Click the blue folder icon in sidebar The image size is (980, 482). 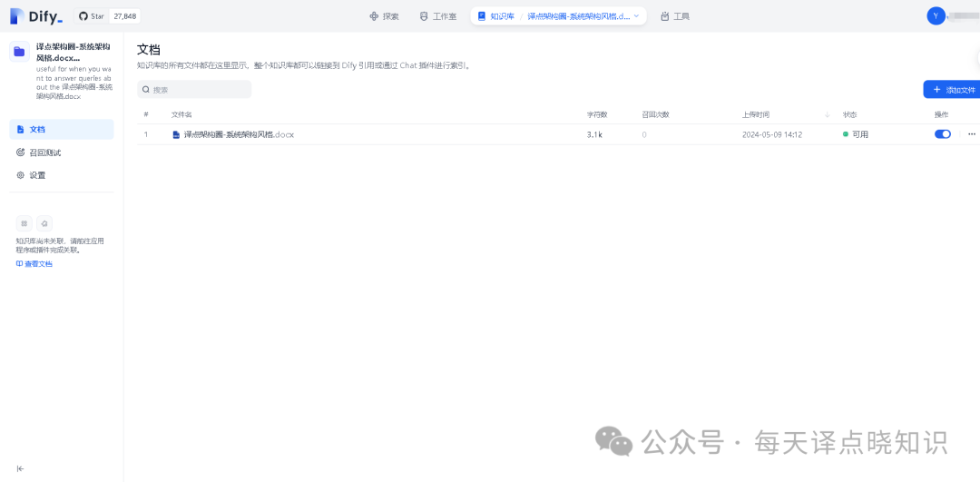[19, 52]
